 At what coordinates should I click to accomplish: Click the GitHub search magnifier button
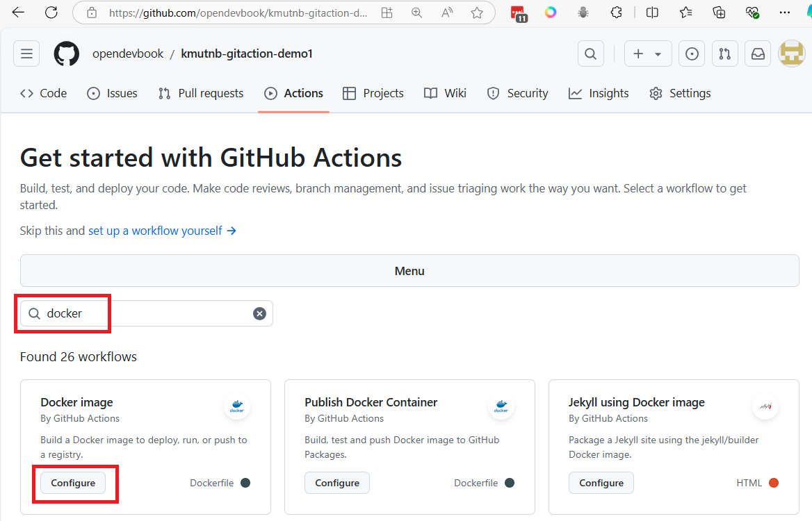coord(590,53)
